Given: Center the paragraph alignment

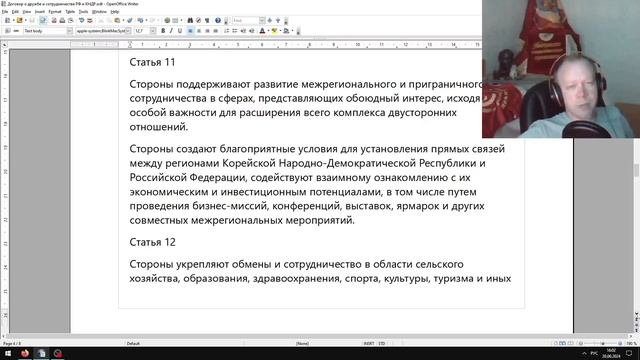Looking at the screenshot, I should [x=199, y=31].
